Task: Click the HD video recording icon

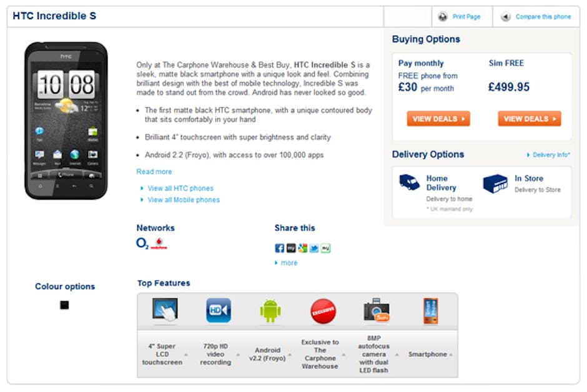Action: tap(219, 310)
